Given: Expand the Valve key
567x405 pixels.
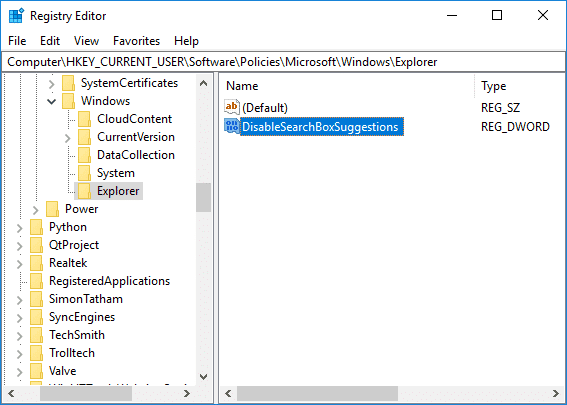Looking at the screenshot, I should (20, 372).
